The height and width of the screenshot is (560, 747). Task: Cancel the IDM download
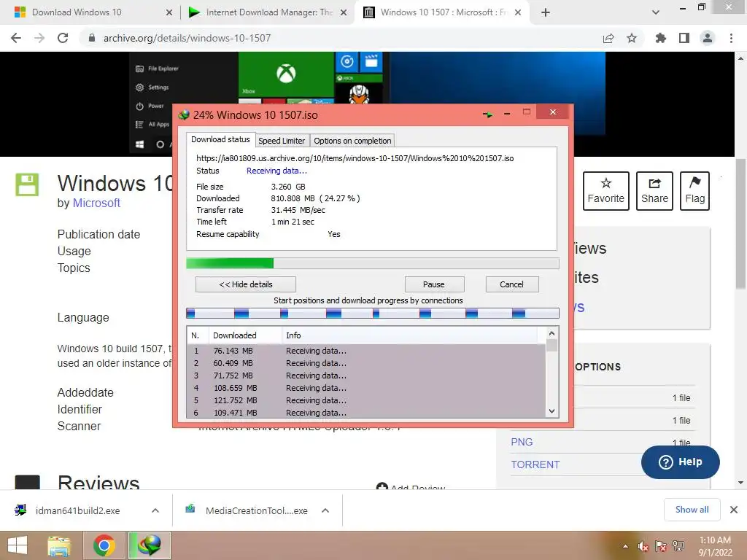pyautogui.click(x=511, y=284)
